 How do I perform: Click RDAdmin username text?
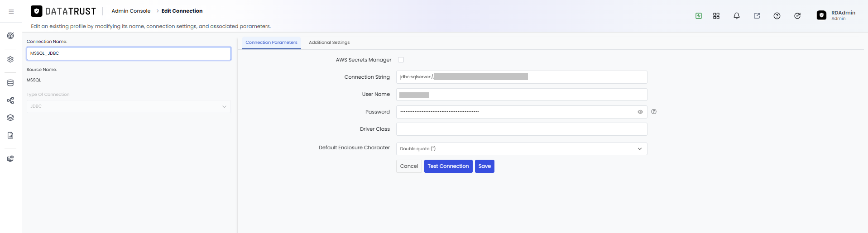tap(843, 13)
